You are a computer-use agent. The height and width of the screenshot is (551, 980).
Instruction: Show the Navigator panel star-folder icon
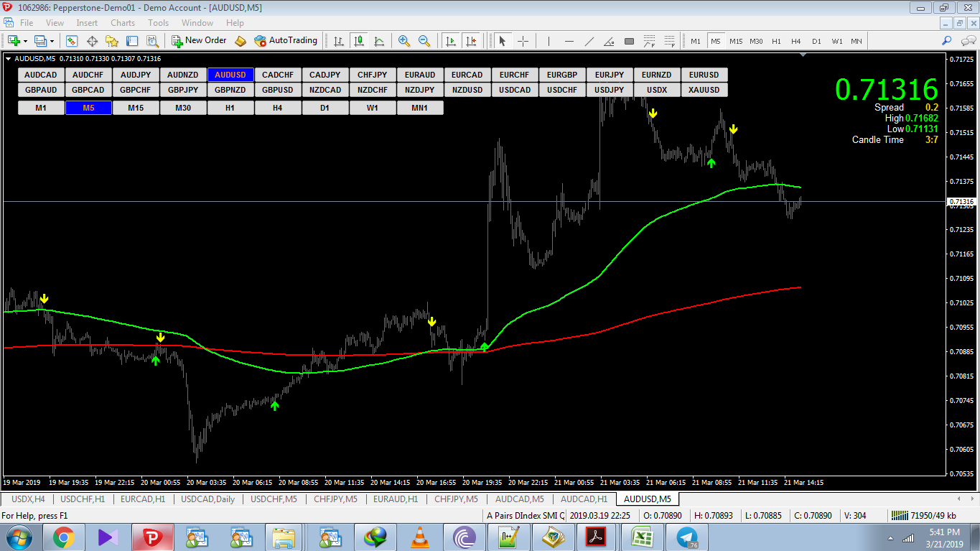click(111, 41)
